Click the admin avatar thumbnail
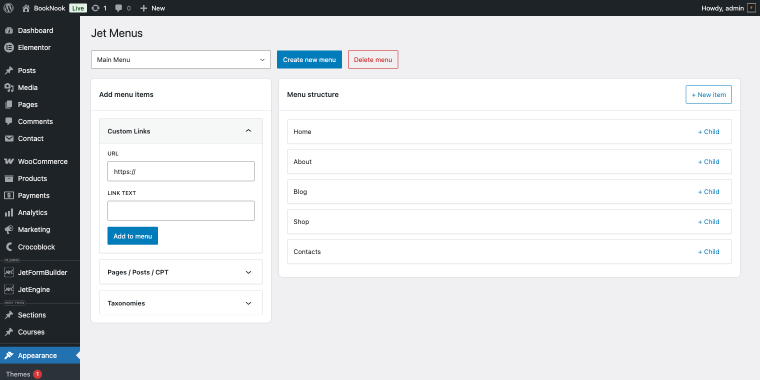The height and width of the screenshot is (380, 760). click(751, 8)
